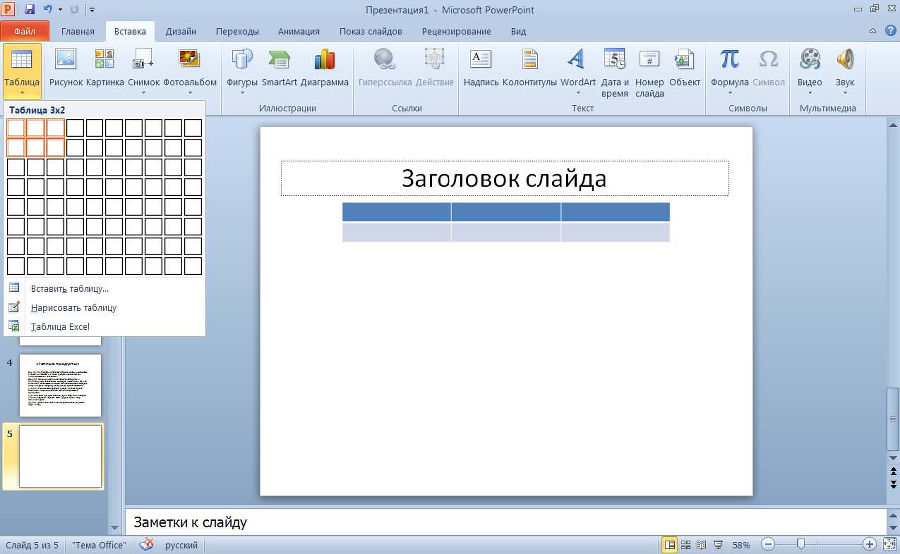
Task: Fit slide to current window icon
Action: click(889, 544)
